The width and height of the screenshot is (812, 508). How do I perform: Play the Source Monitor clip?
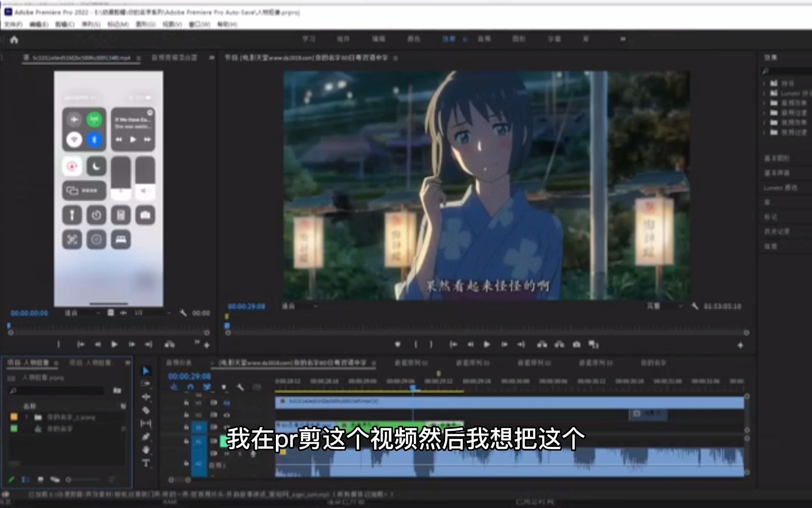(x=114, y=345)
